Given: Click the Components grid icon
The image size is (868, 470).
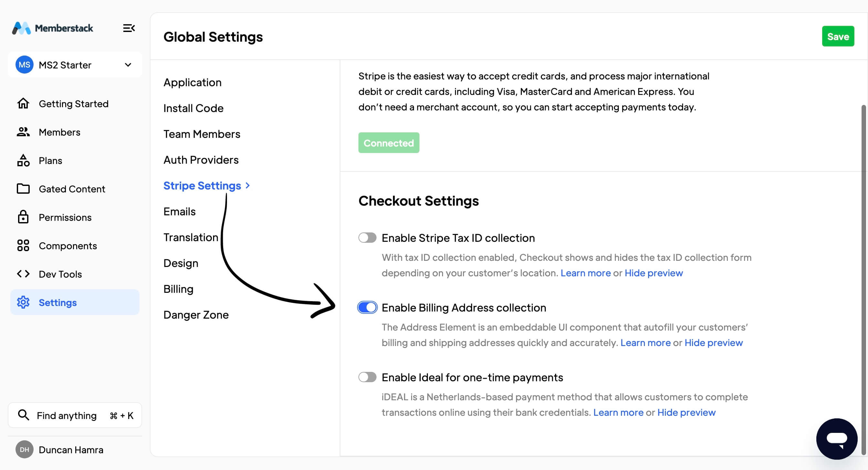Looking at the screenshot, I should pyautogui.click(x=23, y=246).
